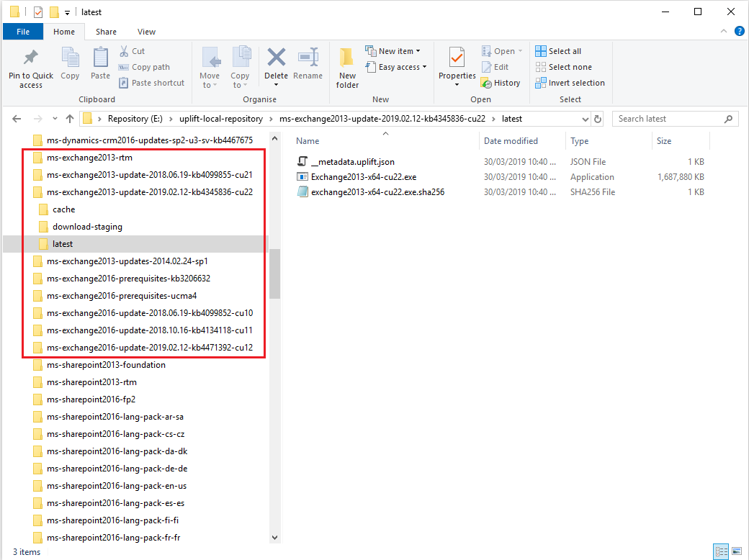
Task: Open the File menu
Action: [22, 31]
